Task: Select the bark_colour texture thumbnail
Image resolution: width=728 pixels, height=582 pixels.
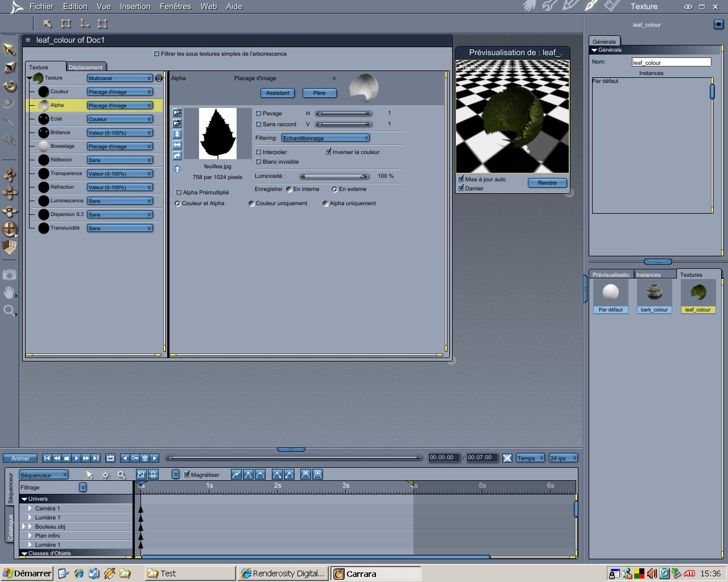Action: 654,297
